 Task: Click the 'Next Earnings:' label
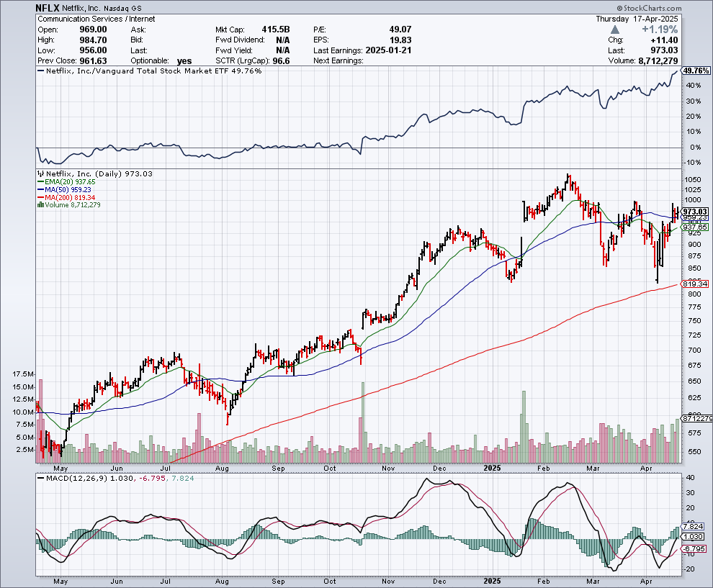tap(338, 61)
